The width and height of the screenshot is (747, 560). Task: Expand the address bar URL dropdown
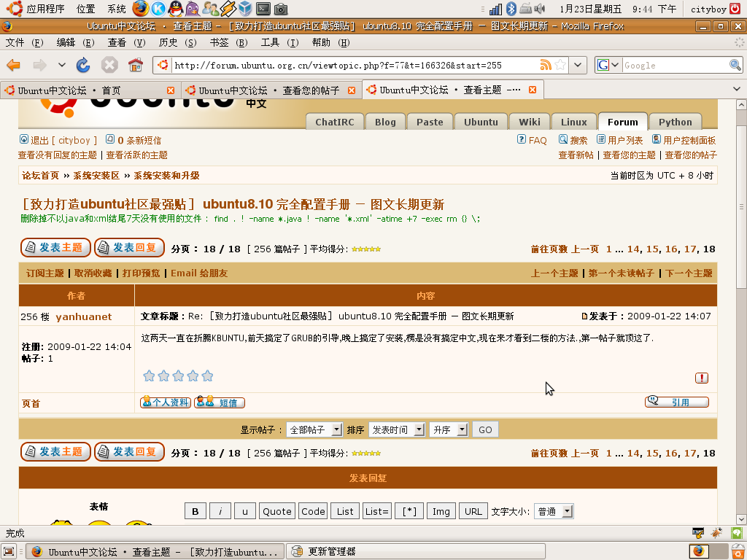click(578, 65)
